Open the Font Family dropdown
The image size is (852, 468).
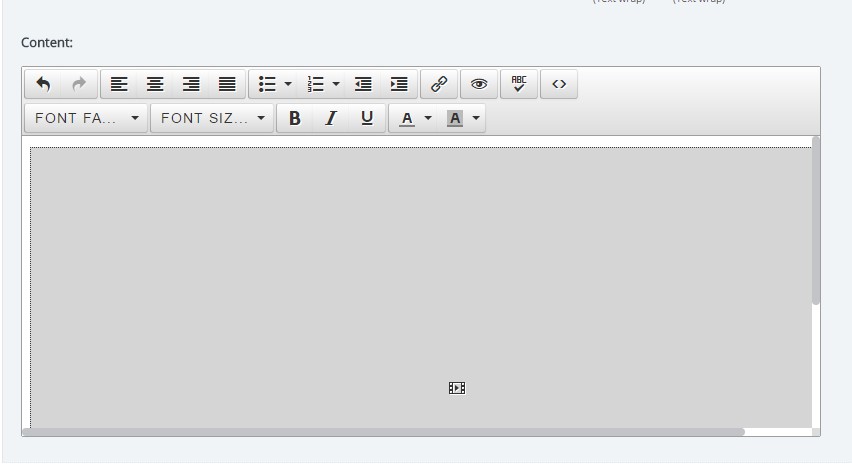click(86, 118)
